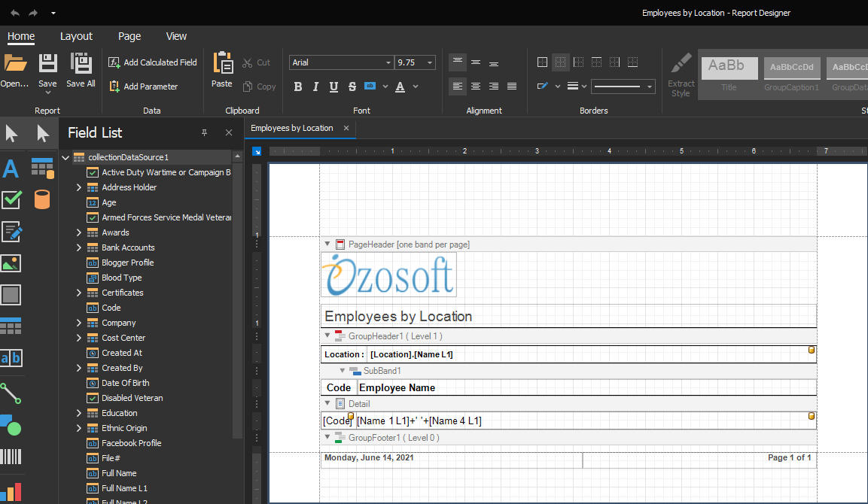Screen dimensions: 868x504
Task: Expand the Address Holder node
Action: click(x=78, y=187)
